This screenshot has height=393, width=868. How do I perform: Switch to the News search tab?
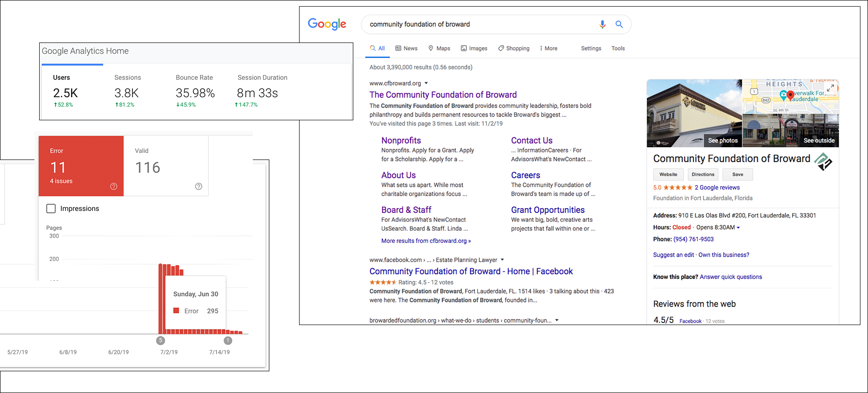[x=406, y=49]
